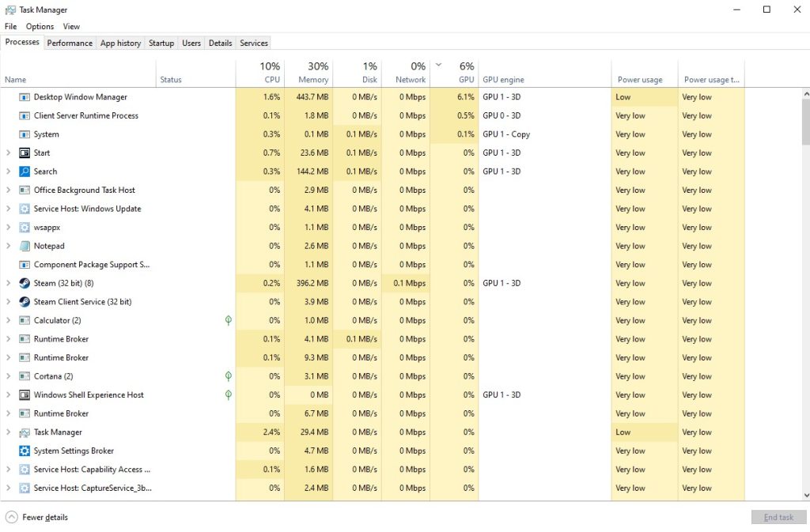Switch to the Users tab

coord(191,43)
